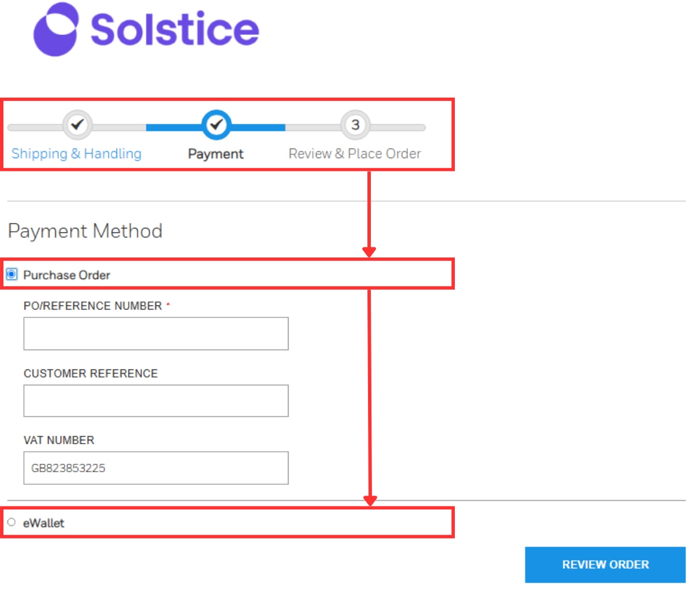
Task: Click the PO/REFERENCE NUMBER field label
Action: (x=93, y=306)
